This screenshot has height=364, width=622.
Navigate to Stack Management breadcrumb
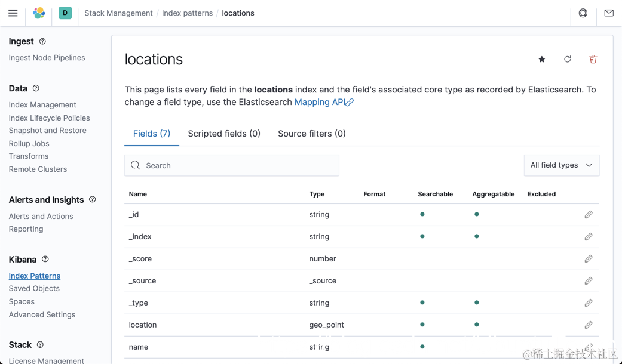point(118,13)
